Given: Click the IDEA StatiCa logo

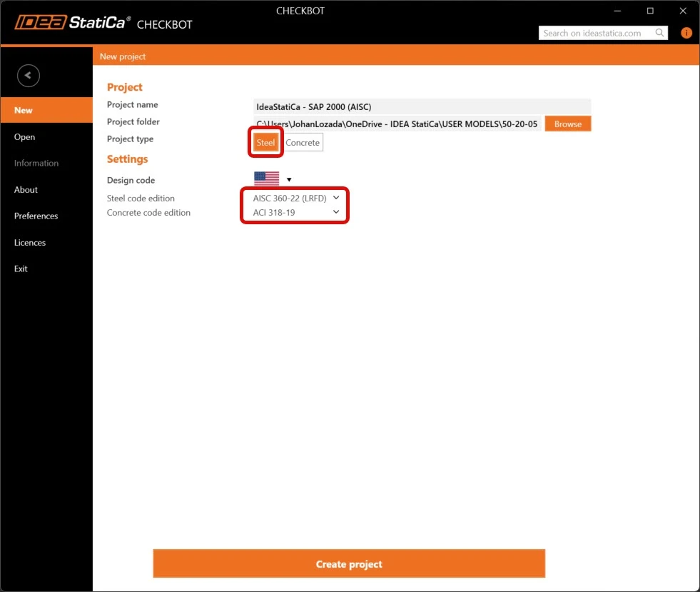Looking at the screenshot, I should (x=73, y=22).
